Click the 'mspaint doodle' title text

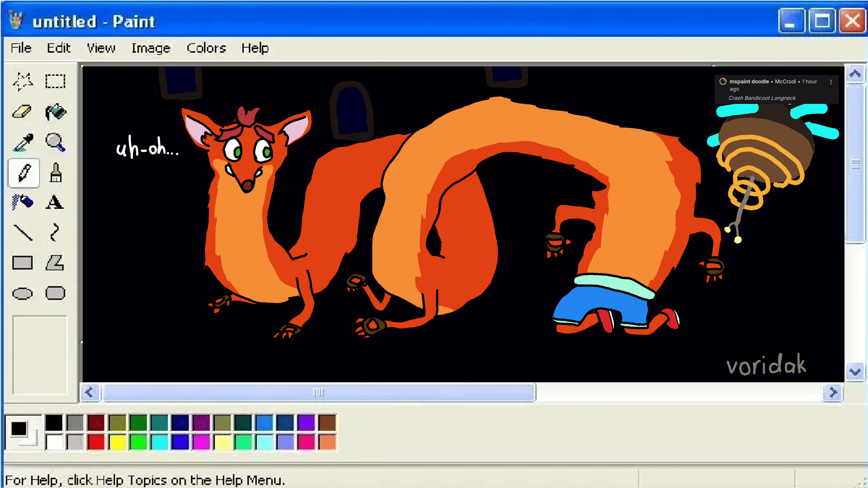tap(749, 82)
